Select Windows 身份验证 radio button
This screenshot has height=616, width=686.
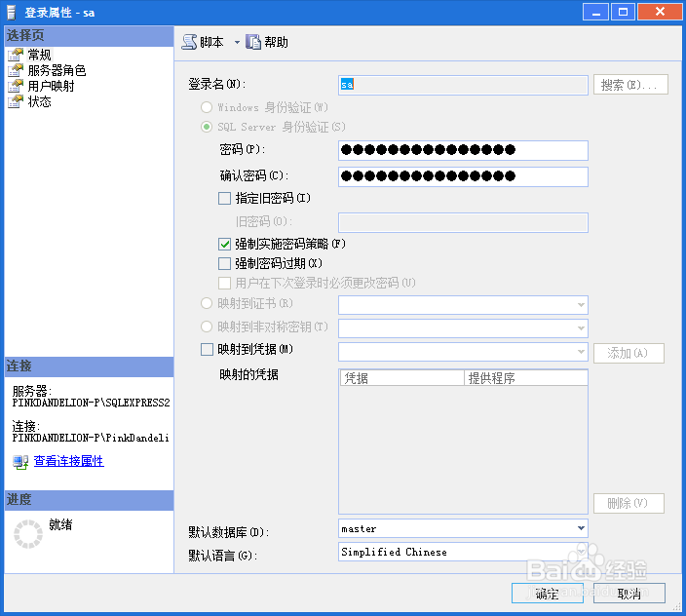[x=207, y=107]
